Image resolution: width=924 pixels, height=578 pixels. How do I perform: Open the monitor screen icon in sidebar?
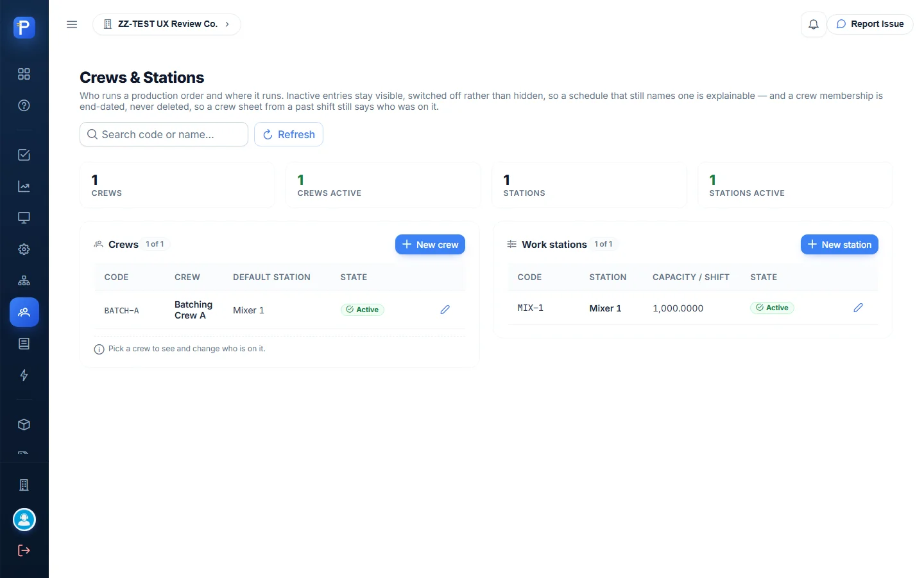[24, 218]
